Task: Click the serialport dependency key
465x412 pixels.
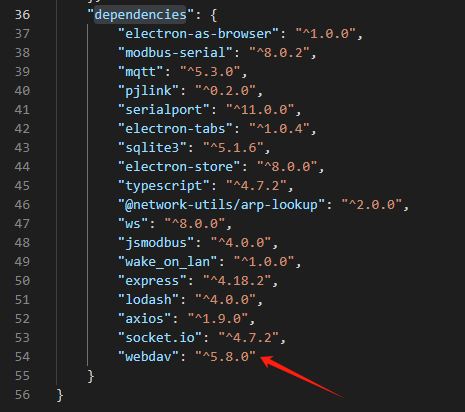Action: (x=163, y=110)
